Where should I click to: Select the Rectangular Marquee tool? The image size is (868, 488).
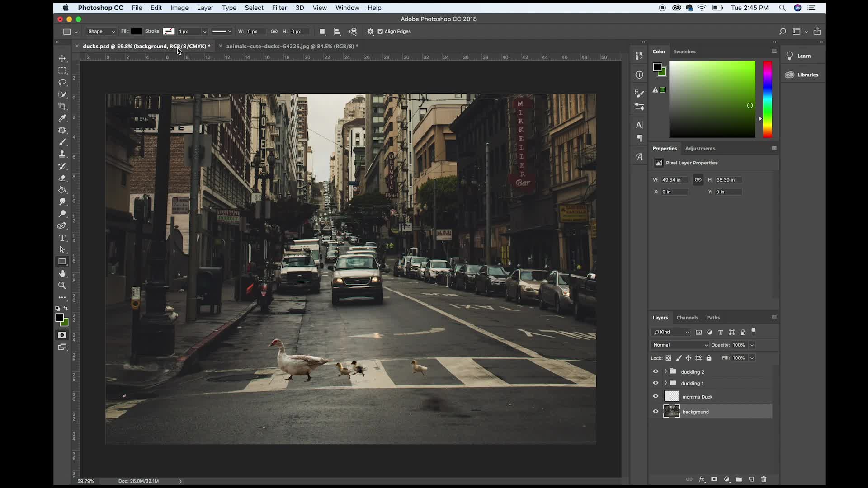coord(62,70)
